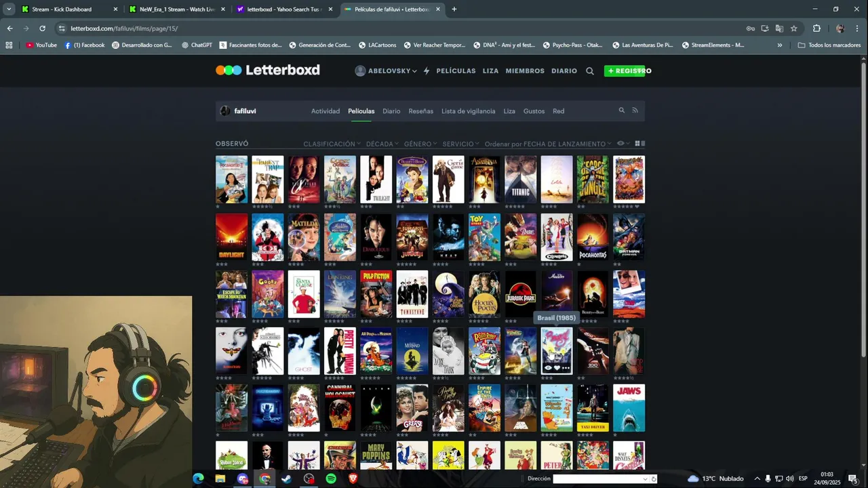Open Steam from the taskbar
Screen dimensions: 868x488
(287, 479)
